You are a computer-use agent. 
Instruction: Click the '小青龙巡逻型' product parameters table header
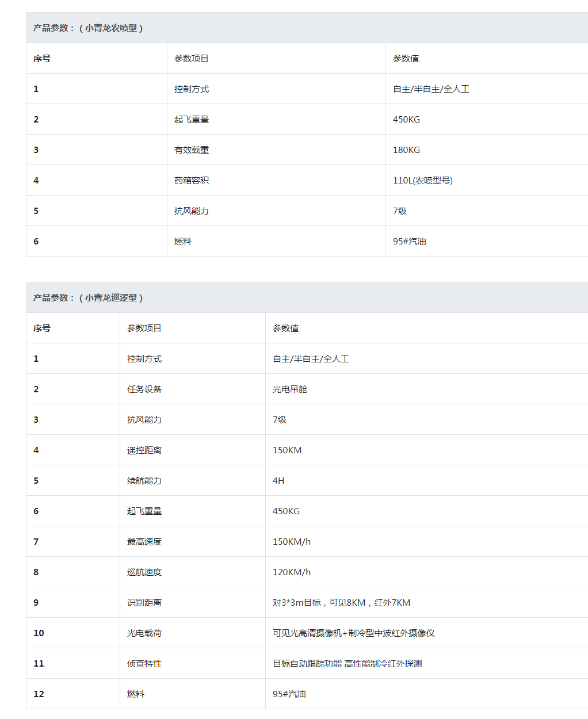tap(88, 297)
